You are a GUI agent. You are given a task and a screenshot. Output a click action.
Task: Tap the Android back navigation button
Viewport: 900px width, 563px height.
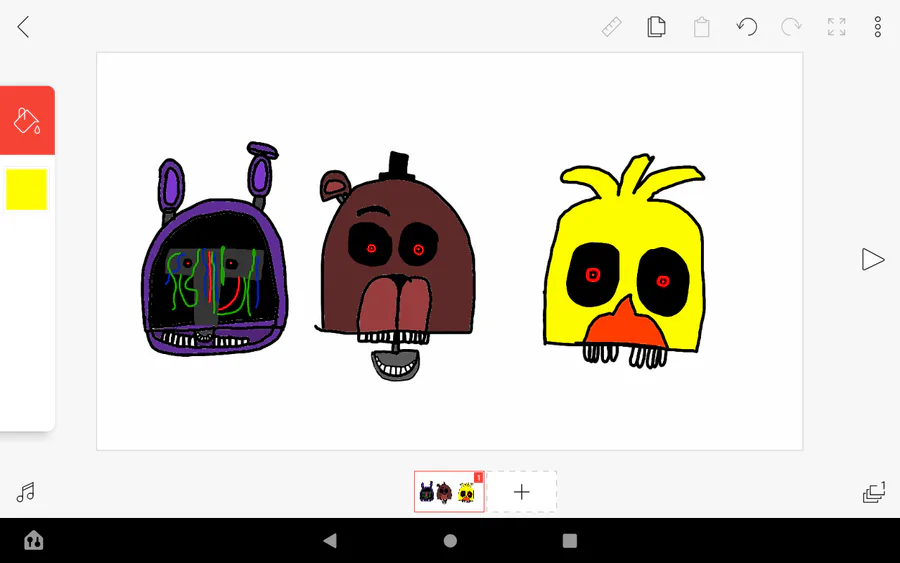point(330,541)
